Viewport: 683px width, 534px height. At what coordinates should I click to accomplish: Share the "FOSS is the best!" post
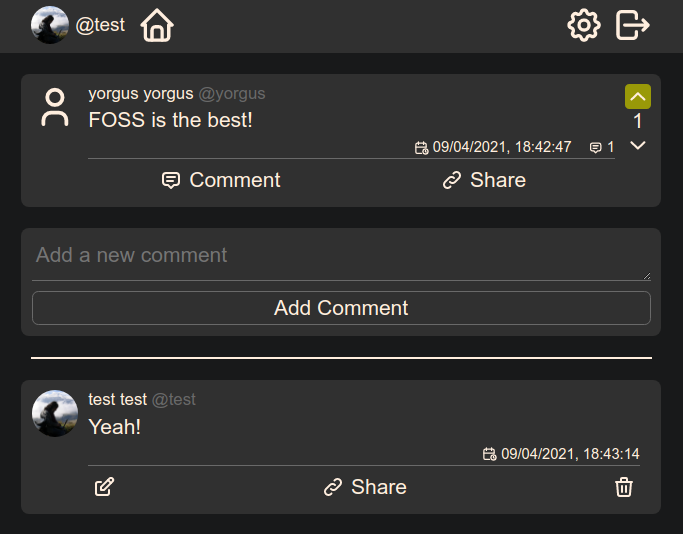484,180
